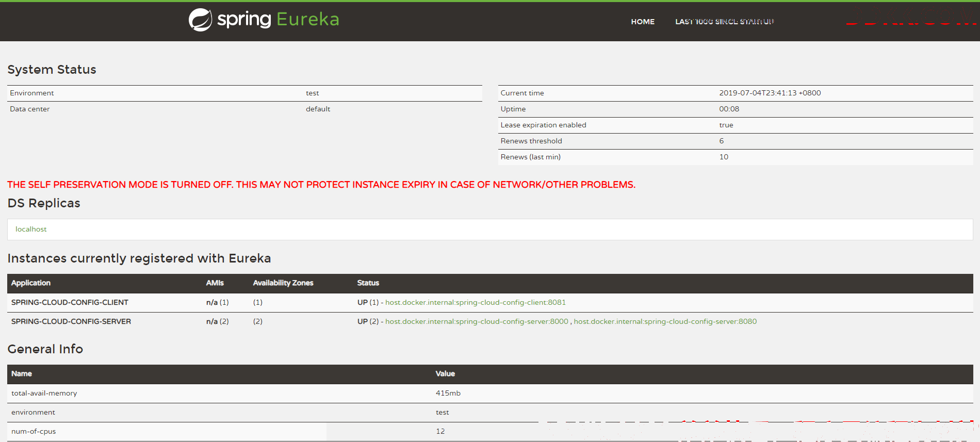The image size is (980, 442).
Task: Click the DS Replicas heading
Action: tap(44, 203)
